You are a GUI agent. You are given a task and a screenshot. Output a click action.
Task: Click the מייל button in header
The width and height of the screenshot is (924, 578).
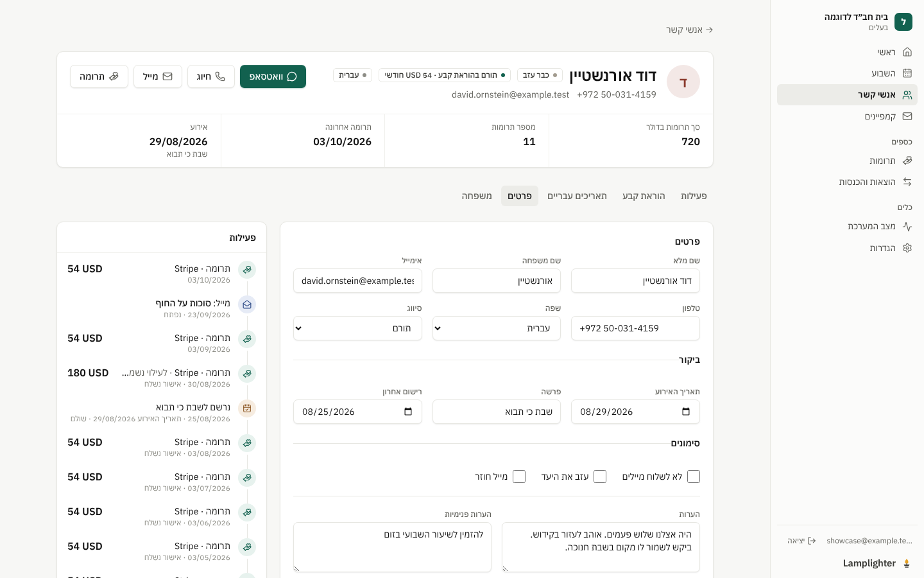pyautogui.click(x=158, y=76)
